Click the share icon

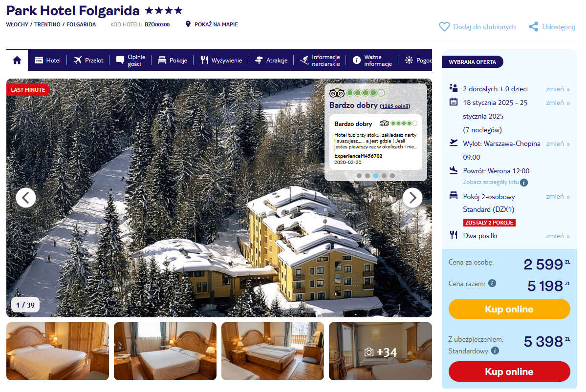[x=533, y=27]
